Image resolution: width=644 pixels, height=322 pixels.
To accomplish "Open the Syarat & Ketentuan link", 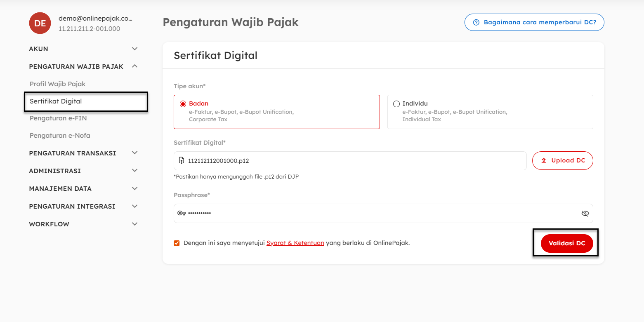I will pos(295,243).
